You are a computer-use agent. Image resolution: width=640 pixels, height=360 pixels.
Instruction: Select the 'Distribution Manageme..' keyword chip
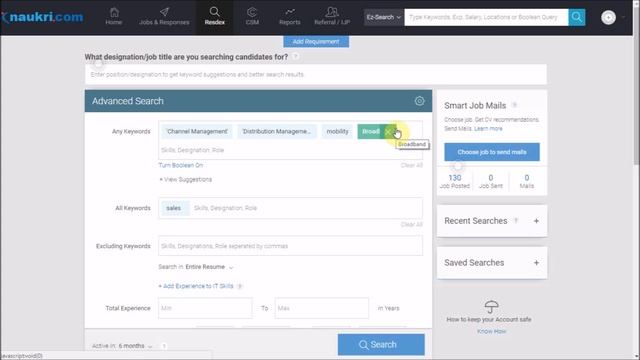tap(276, 131)
